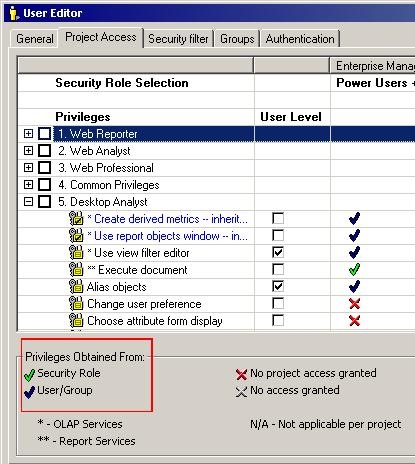
Task: Check the box beside 2. Web Analyst
Action: coord(44,151)
